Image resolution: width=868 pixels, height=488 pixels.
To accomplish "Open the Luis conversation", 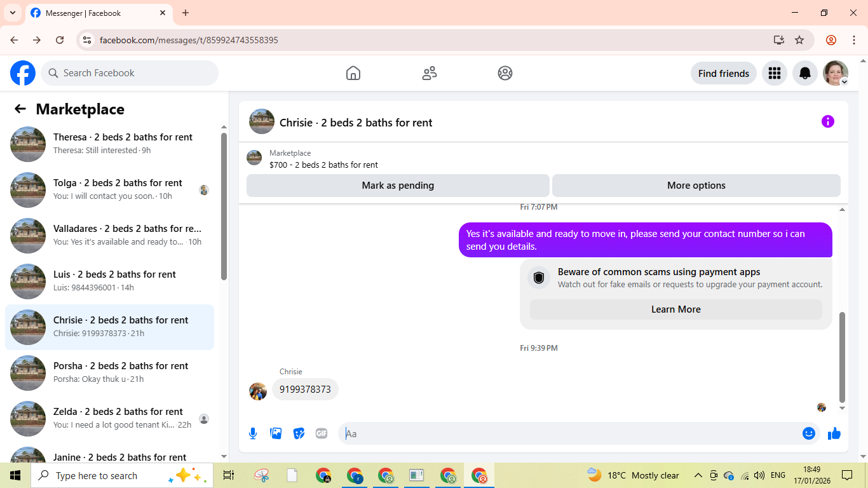I will [x=110, y=281].
